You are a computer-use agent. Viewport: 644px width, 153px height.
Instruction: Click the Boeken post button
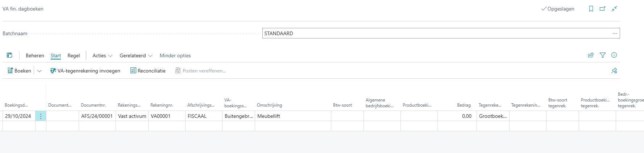click(20, 71)
